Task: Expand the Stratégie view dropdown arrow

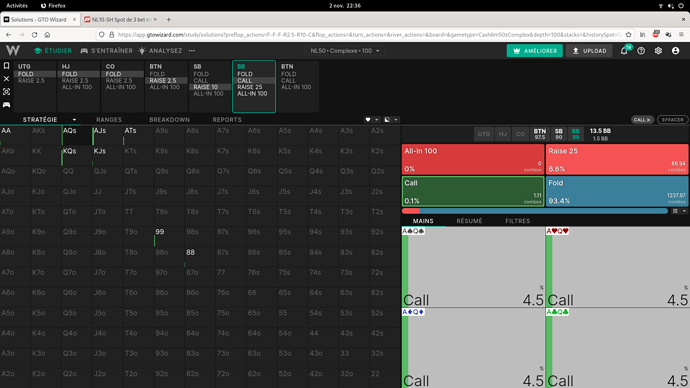Action: pos(74,120)
